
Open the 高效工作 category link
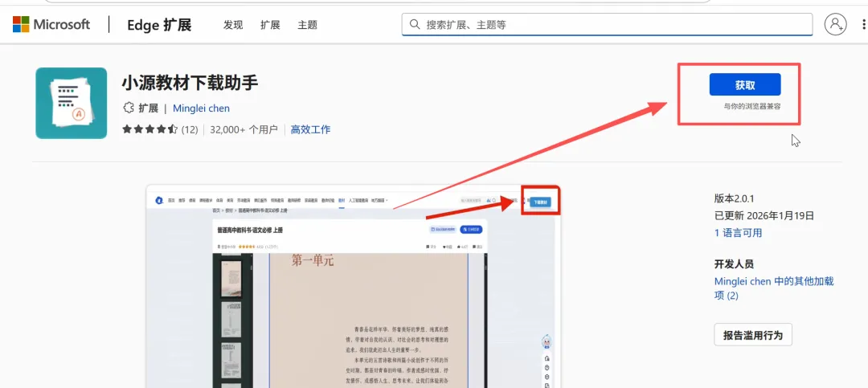point(310,129)
